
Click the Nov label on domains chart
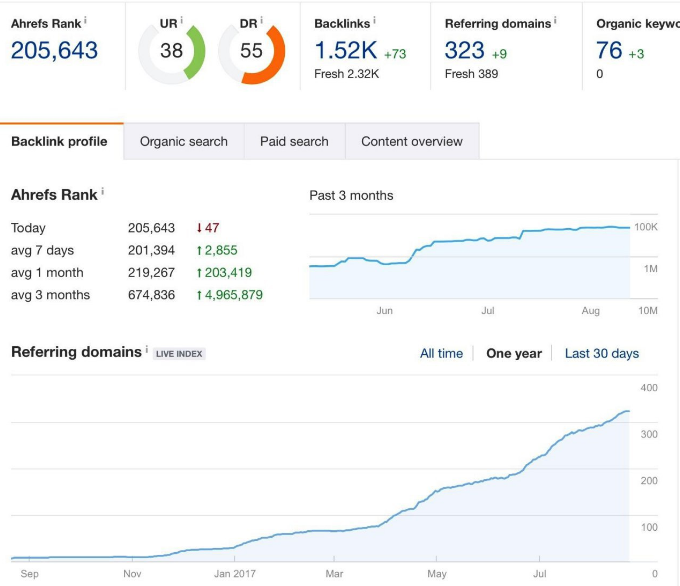[x=132, y=574]
